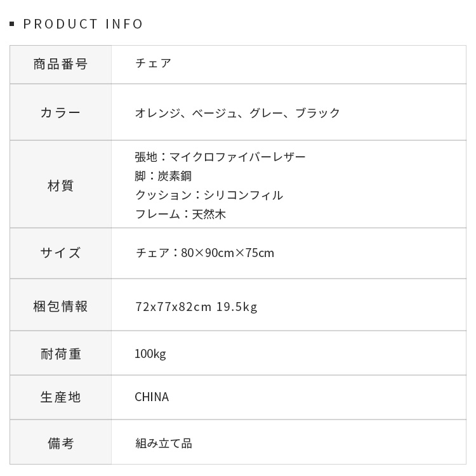
Task: Select the 梱包情報 label cell
Action: 60,306
